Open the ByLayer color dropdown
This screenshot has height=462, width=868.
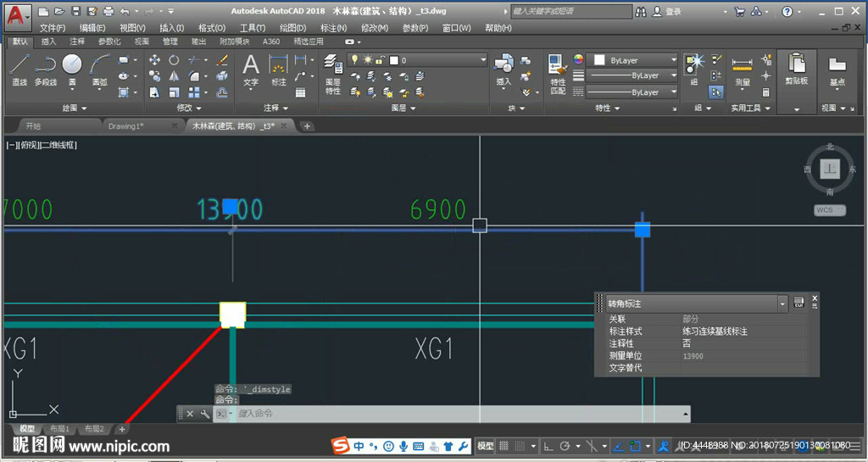point(674,60)
